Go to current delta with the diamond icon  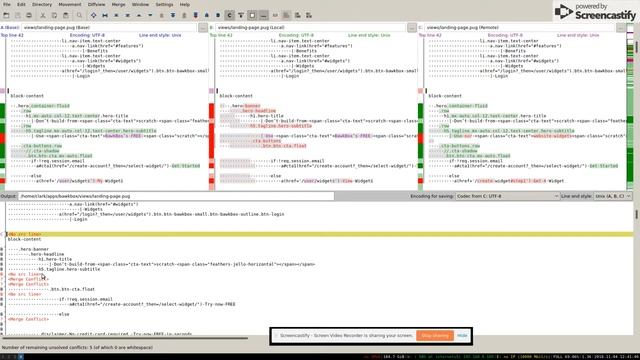coord(93,16)
